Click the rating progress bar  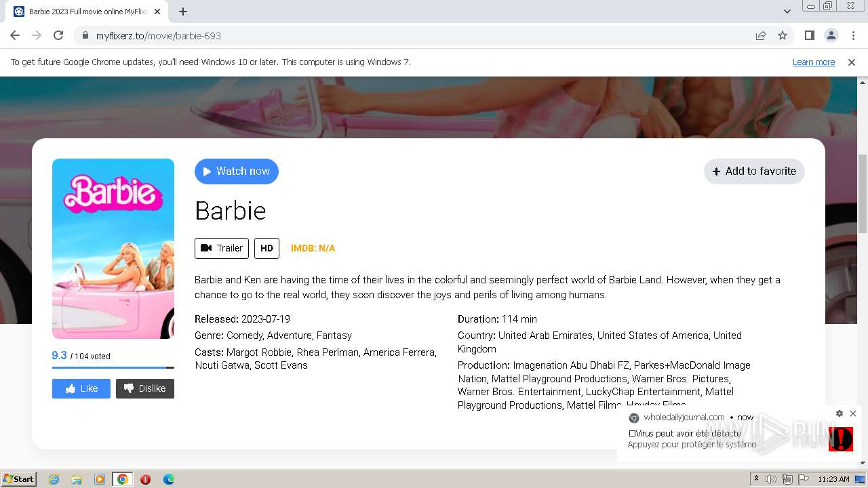pos(113,367)
